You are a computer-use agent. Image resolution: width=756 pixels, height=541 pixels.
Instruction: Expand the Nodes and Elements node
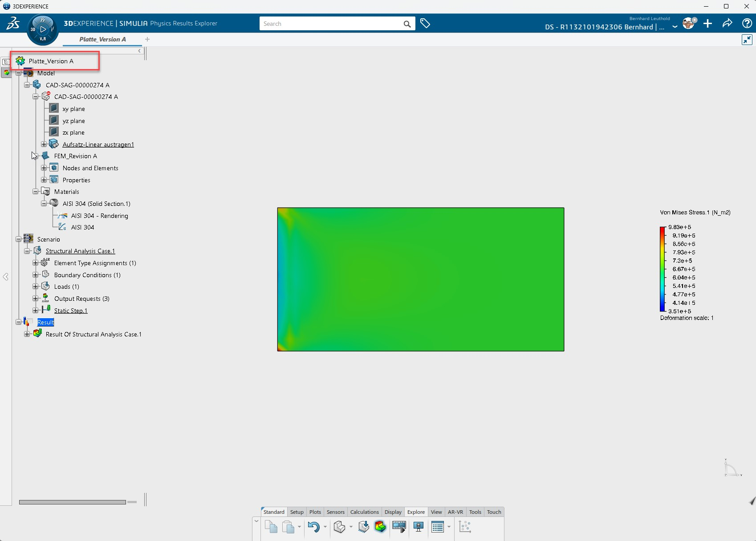coord(44,168)
